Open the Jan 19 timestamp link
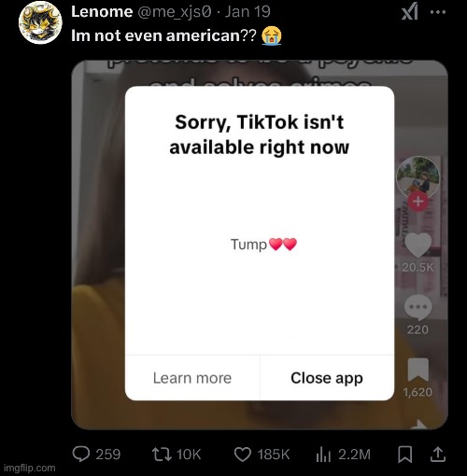The height and width of the screenshot is (476, 467). 248,12
